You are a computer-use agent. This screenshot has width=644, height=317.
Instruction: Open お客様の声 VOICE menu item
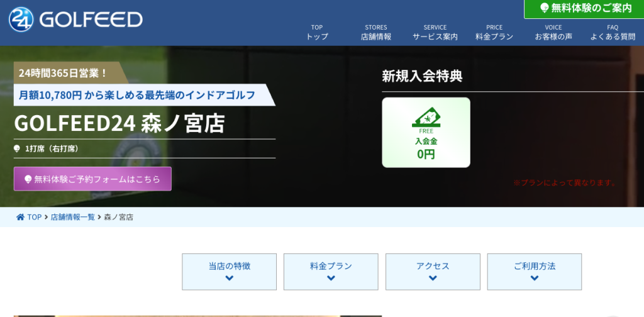pos(553,32)
